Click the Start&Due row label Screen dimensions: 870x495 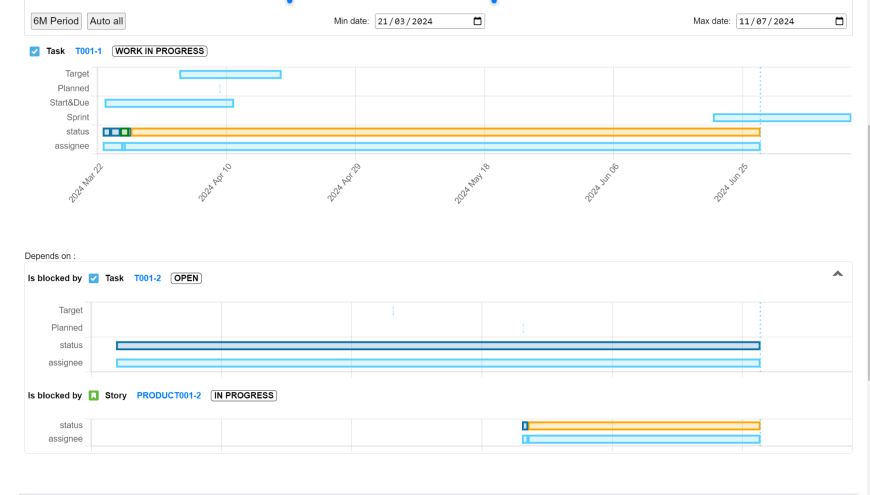[69, 103]
